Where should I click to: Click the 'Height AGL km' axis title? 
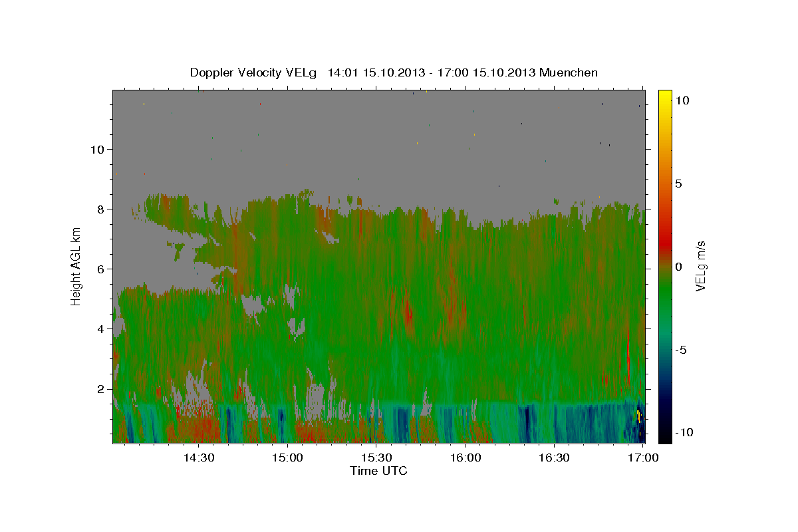click(x=76, y=266)
